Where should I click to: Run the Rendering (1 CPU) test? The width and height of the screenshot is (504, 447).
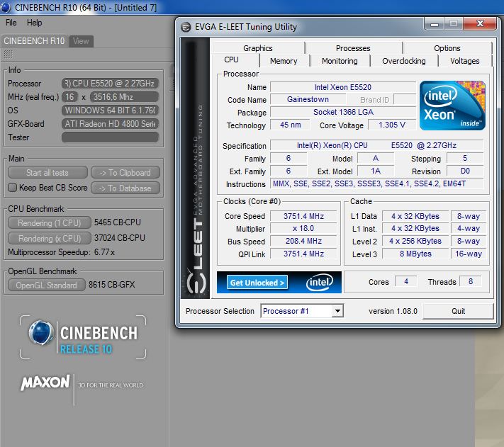click(50, 222)
